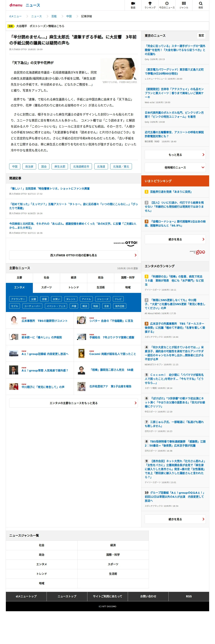Click the powered by goo logo
This screenshot has width=215, height=644.
(197, 252)
